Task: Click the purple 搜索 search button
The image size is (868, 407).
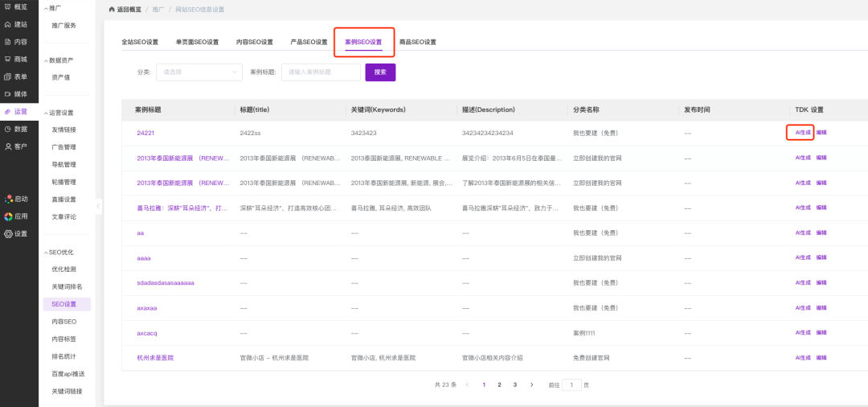Action: point(380,72)
